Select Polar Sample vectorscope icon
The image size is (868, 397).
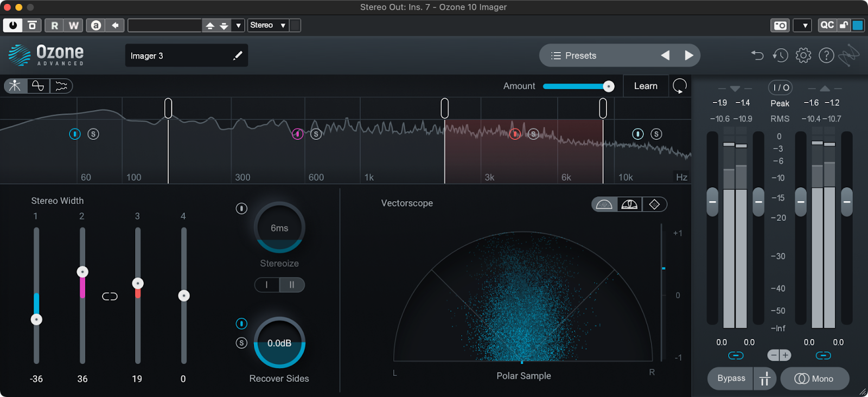604,204
